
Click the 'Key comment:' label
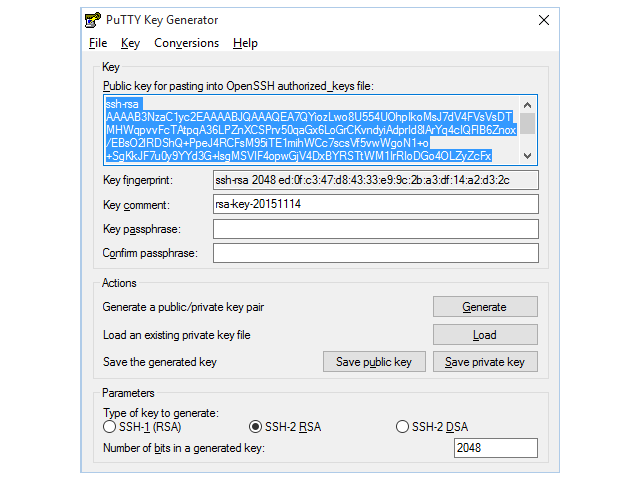pyautogui.click(x=136, y=205)
